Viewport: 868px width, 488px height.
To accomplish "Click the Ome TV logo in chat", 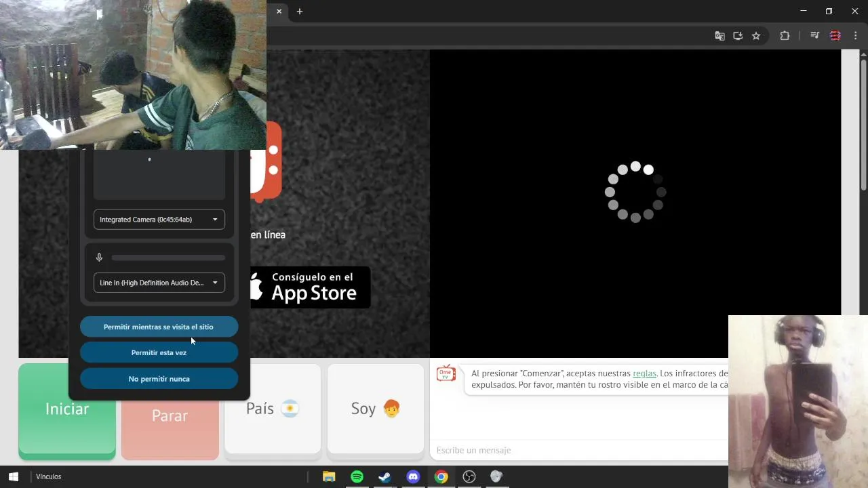I will tap(446, 373).
